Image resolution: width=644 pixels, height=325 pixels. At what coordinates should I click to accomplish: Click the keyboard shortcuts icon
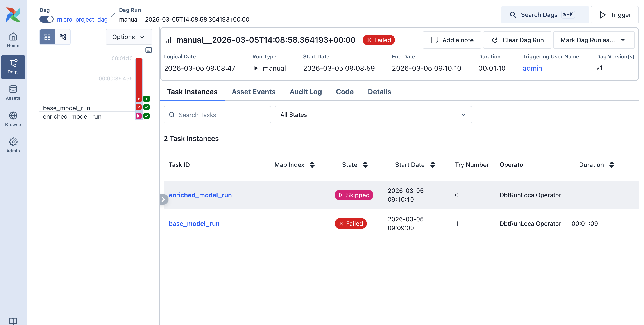pos(148,50)
